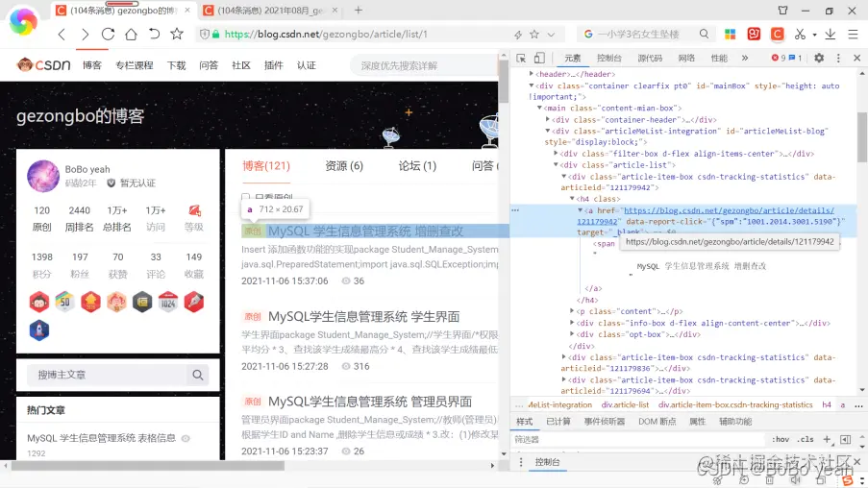Switch to 源代码 DevTools tab
The width and height of the screenshot is (868, 488).
[650, 58]
